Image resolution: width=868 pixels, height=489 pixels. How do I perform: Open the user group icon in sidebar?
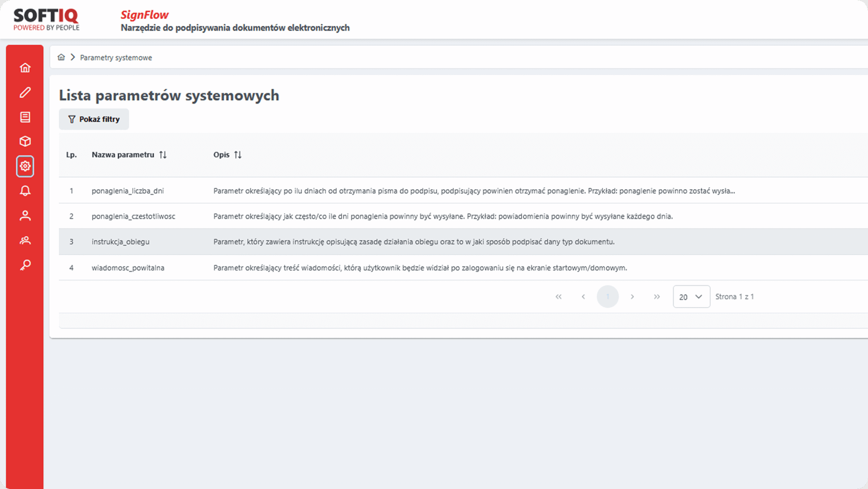(x=25, y=240)
